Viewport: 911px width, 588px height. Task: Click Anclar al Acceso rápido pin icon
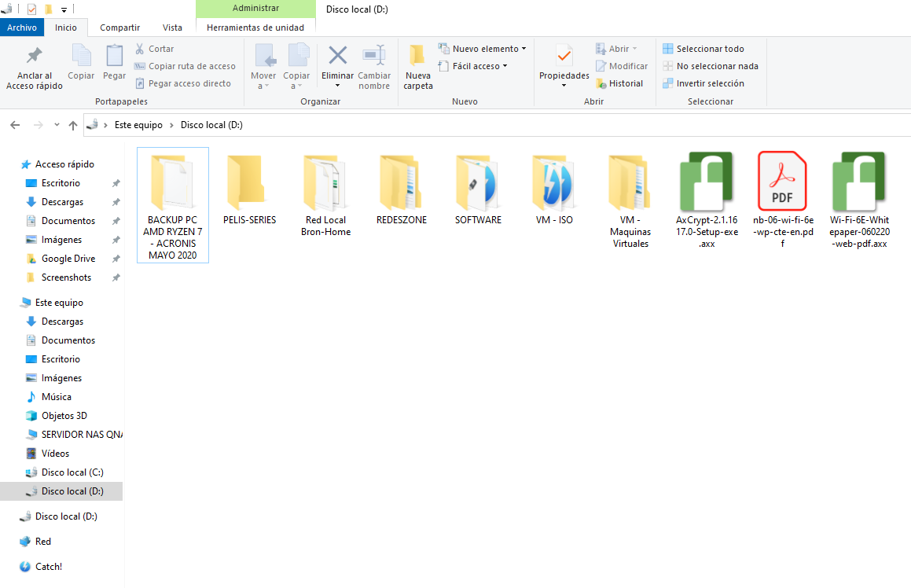point(35,57)
